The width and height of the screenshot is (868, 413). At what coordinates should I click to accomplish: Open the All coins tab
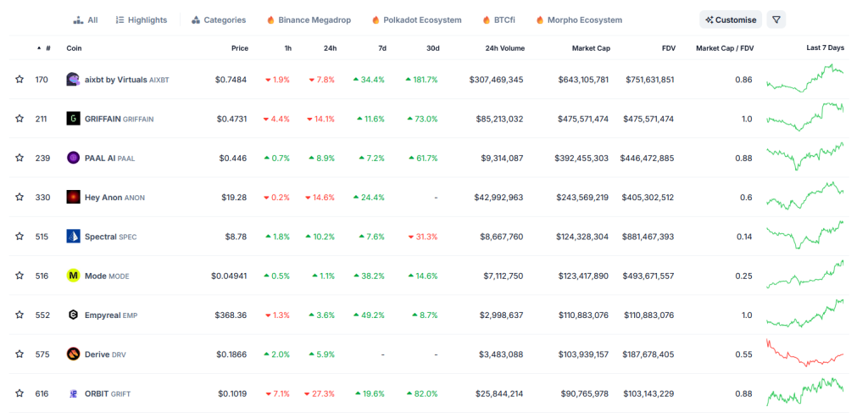86,20
